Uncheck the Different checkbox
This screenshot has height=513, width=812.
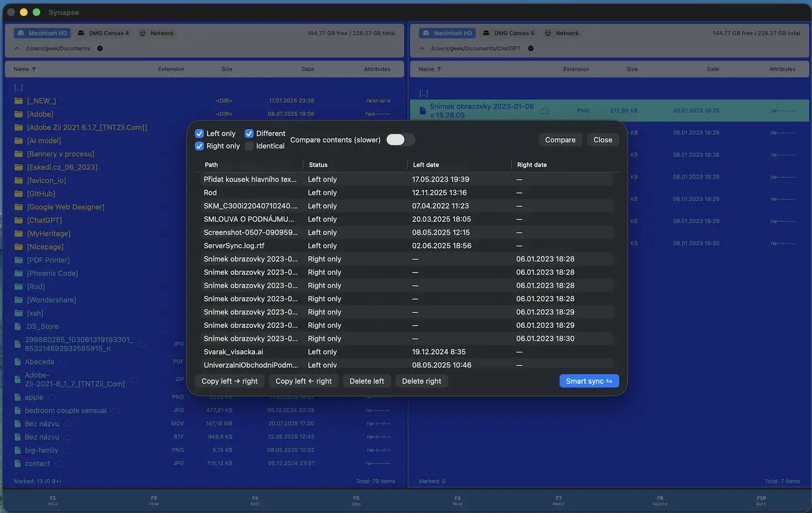tap(249, 133)
